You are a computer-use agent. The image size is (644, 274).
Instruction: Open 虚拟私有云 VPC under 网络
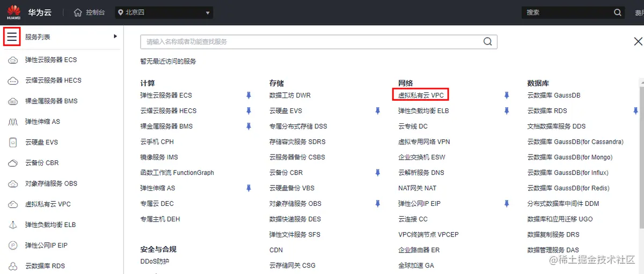[421, 95]
